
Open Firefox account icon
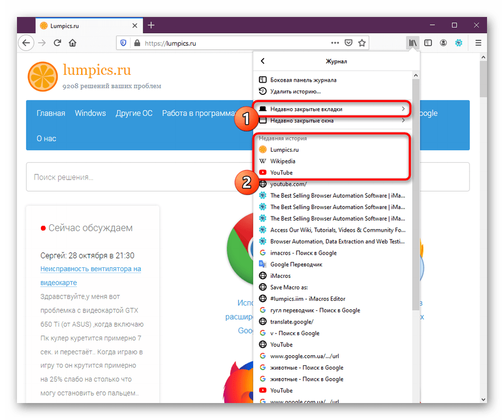click(443, 43)
